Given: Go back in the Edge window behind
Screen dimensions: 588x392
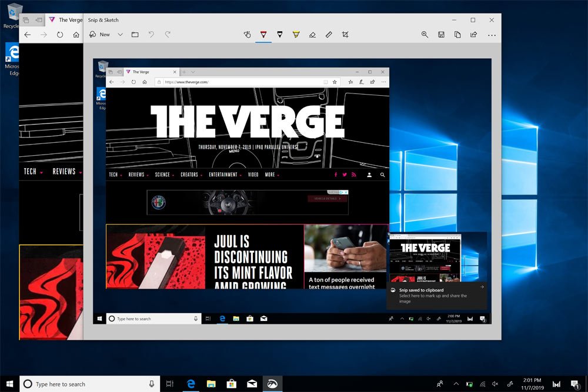Looking at the screenshot, I should click(x=28, y=35).
